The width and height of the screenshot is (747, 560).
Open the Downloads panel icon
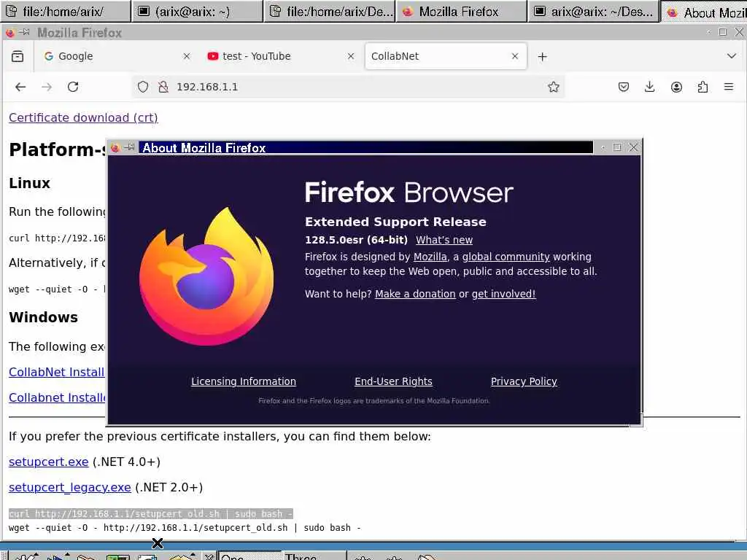[649, 87]
